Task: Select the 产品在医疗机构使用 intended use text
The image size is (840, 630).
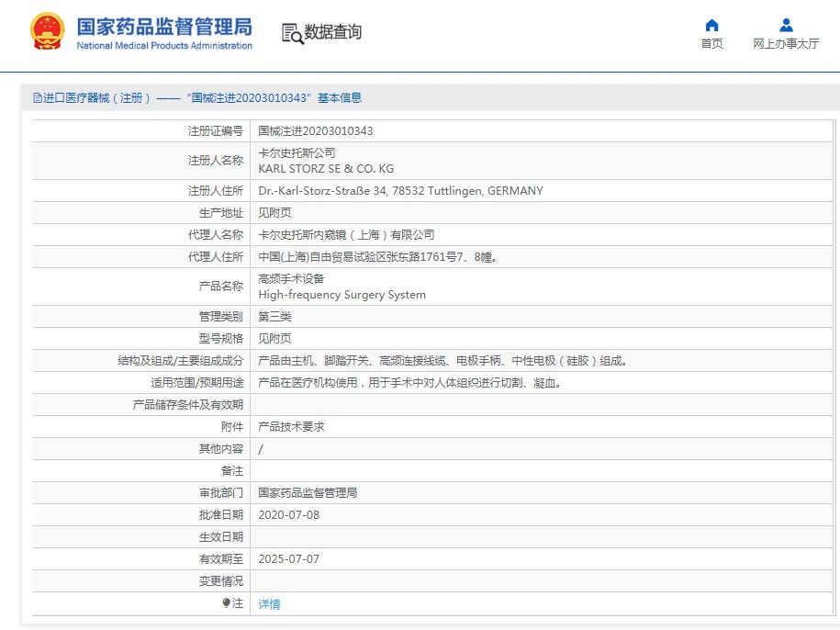Action: tap(409, 383)
